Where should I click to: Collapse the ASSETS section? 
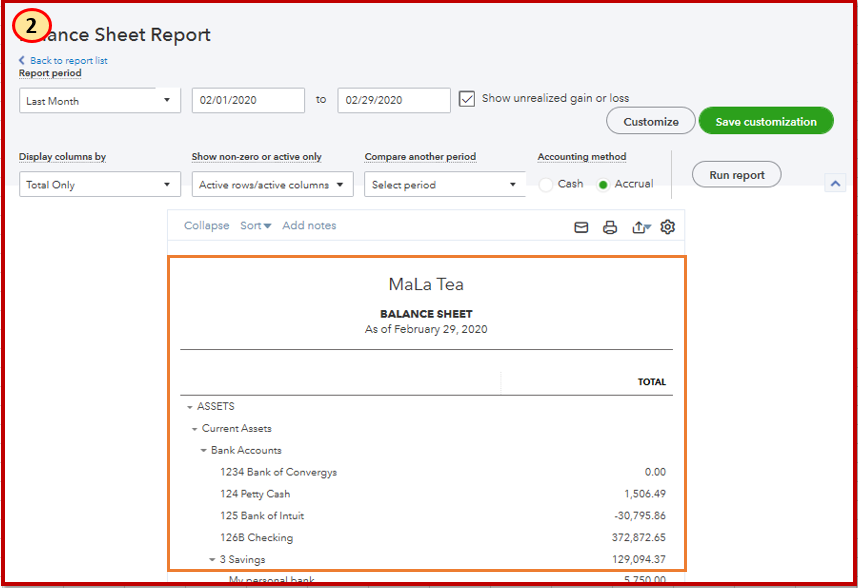pyautogui.click(x=189, y=407)
